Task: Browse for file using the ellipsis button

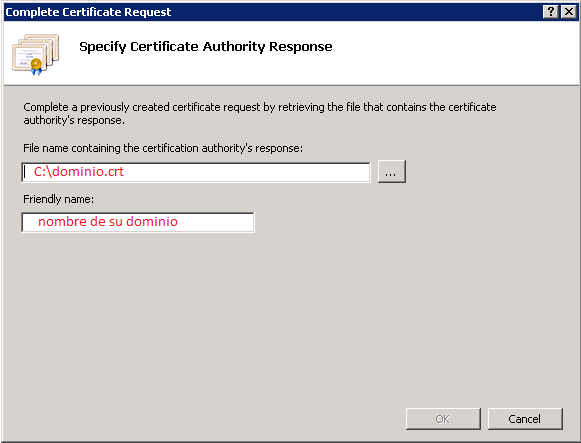Action: 392,171
